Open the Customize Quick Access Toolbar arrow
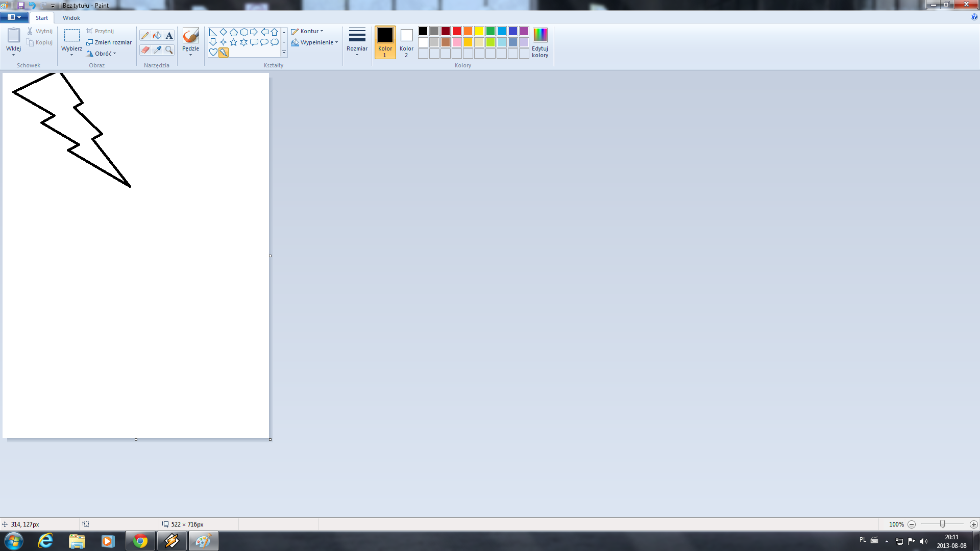Image resolution: width=980 pixels, height=551 pixels. tap(53, 6)
